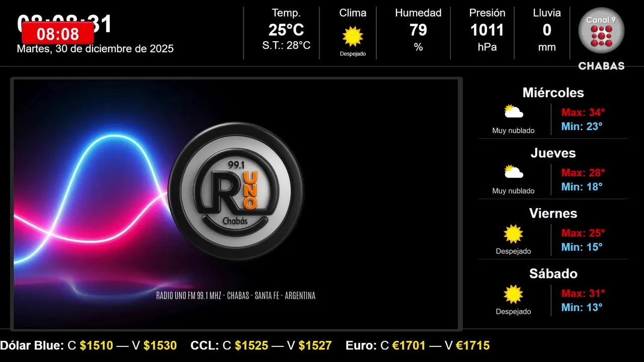Click Sábado sunny weather icon

[514, 294]
